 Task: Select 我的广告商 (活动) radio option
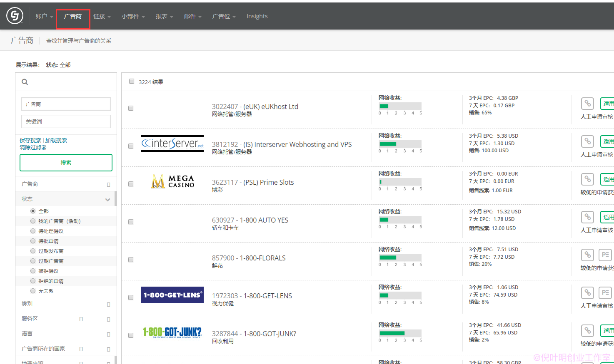33,221
